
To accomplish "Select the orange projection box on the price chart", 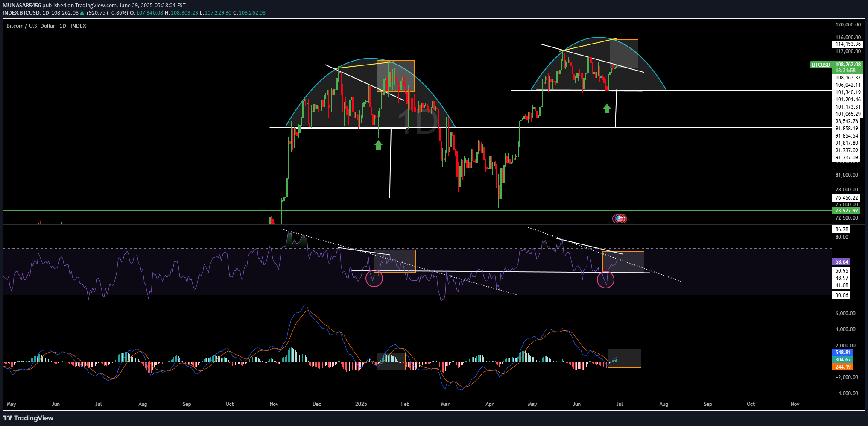I will pos(624,54).
